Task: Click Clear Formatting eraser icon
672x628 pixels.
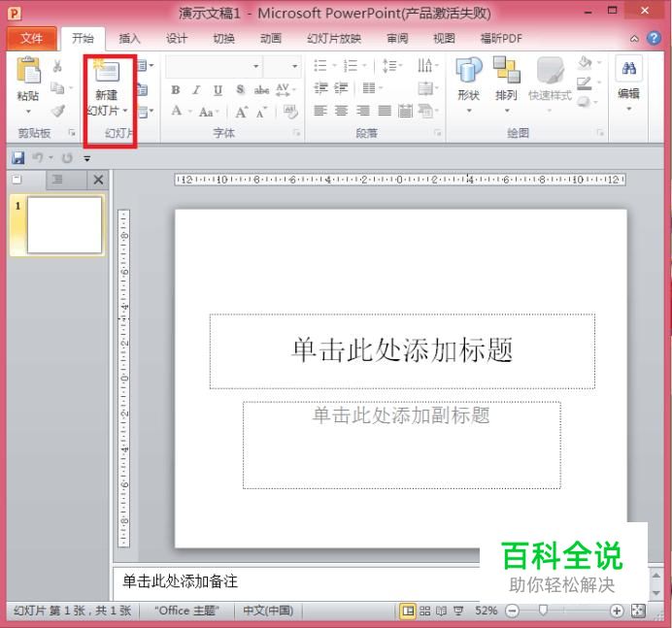Action: click(x=290, y=112)
